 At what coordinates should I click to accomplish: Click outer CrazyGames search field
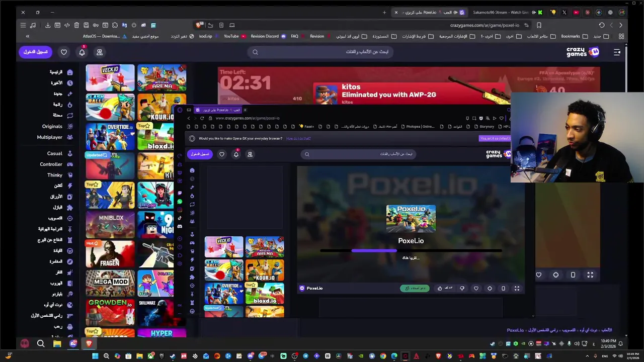coord(321,52)
